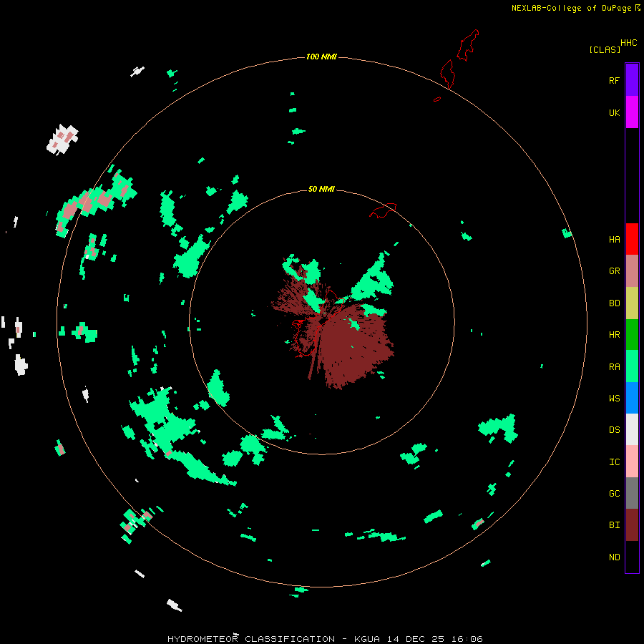Viewport: 644px width, 644px height.
Task: Pick the HR dark green legend swatch
Action: [632, 334]
